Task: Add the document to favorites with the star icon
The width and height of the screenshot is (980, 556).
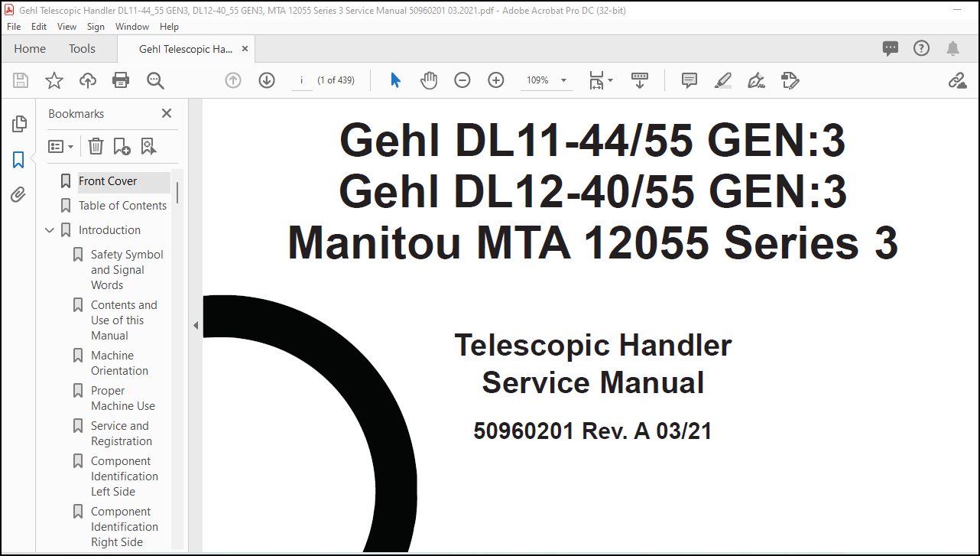Action: 54,80
